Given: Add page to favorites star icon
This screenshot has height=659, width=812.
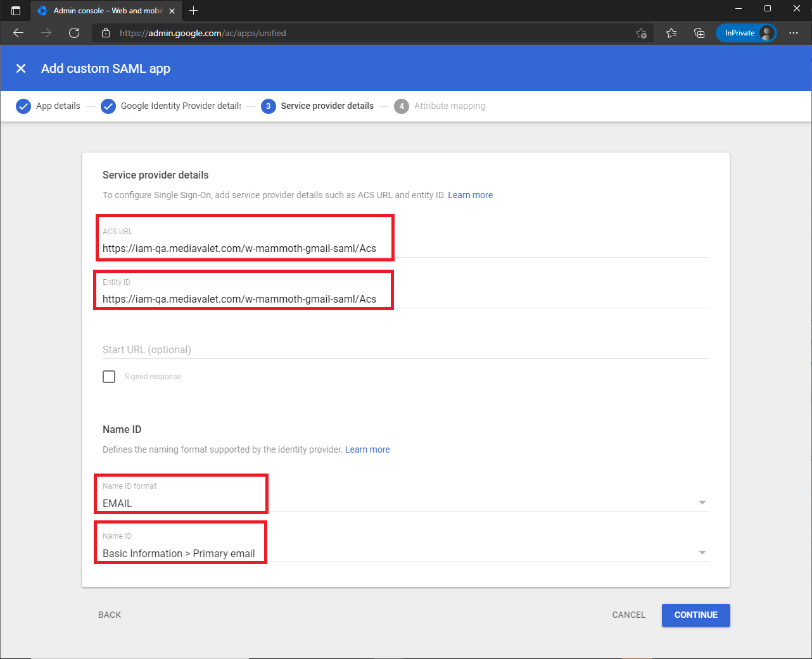Looking at the screenshot, I should (641, 33).
